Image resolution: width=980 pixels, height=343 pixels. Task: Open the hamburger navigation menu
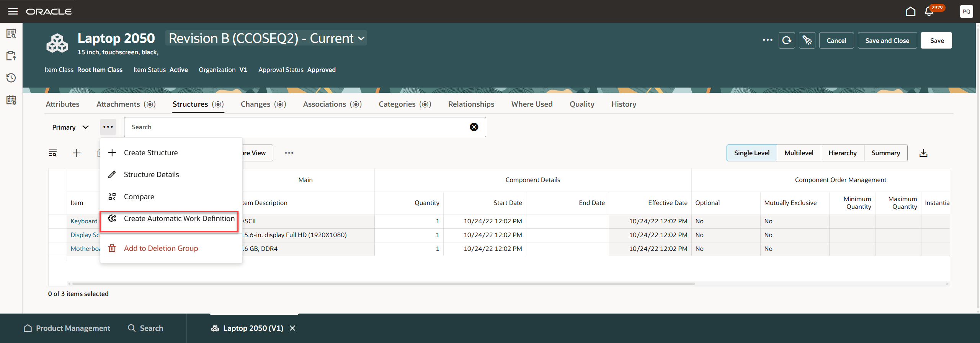click(x=13, y=11)
